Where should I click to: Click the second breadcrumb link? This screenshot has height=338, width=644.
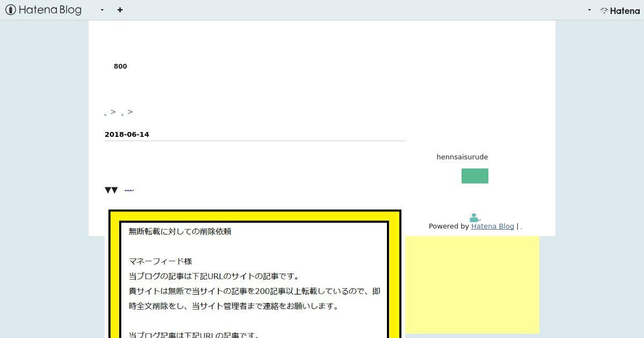pyautogui.click(x=123, y=113)
